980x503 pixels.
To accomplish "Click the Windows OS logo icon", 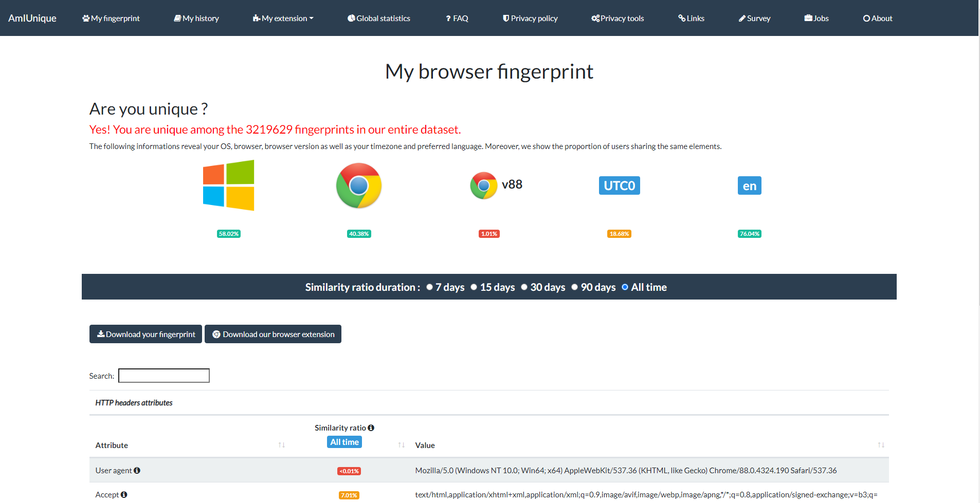I will pos(228,185).
